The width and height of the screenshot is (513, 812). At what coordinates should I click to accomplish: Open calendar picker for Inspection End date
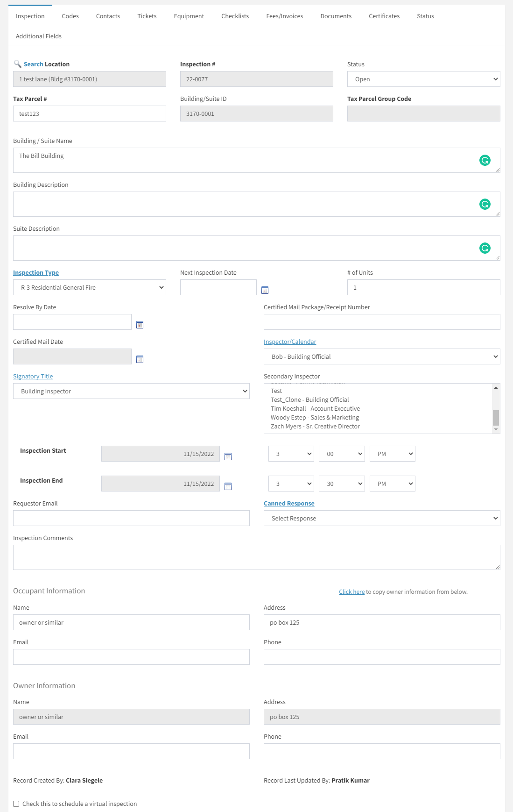(228, 486)
